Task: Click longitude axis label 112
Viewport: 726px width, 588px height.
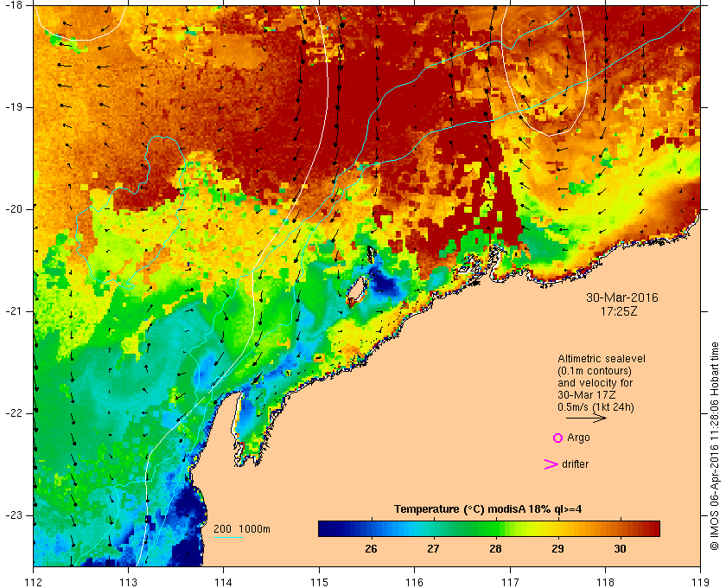Action: (x=34, y=582)
